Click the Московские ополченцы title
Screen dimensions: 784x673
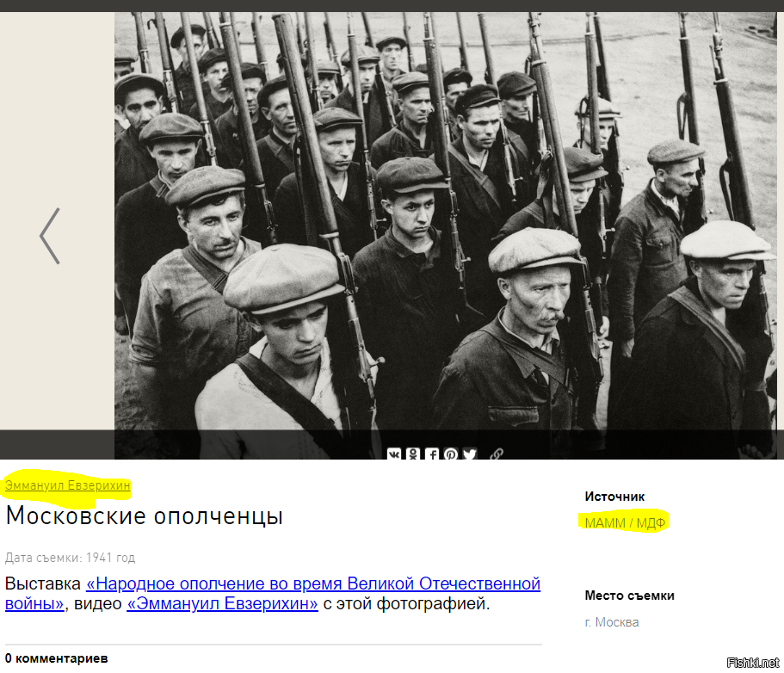pyautogui.click(x=144, y=516)
